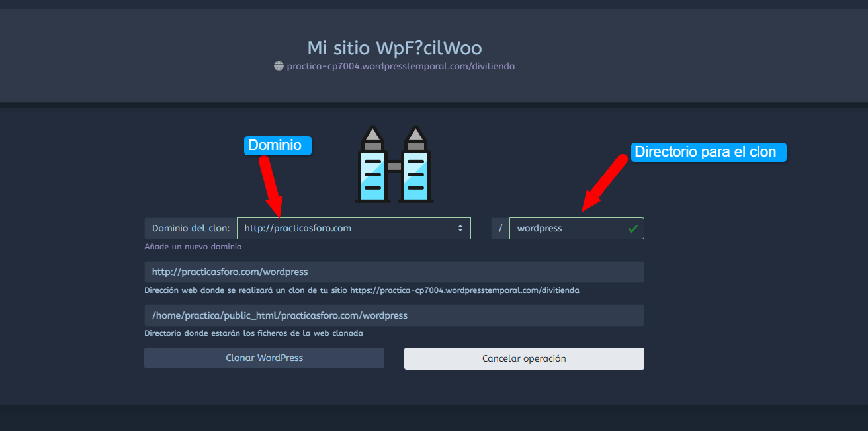Click the Cancelar operación button
Screen dimensions: 868x431
coord(524,358)
